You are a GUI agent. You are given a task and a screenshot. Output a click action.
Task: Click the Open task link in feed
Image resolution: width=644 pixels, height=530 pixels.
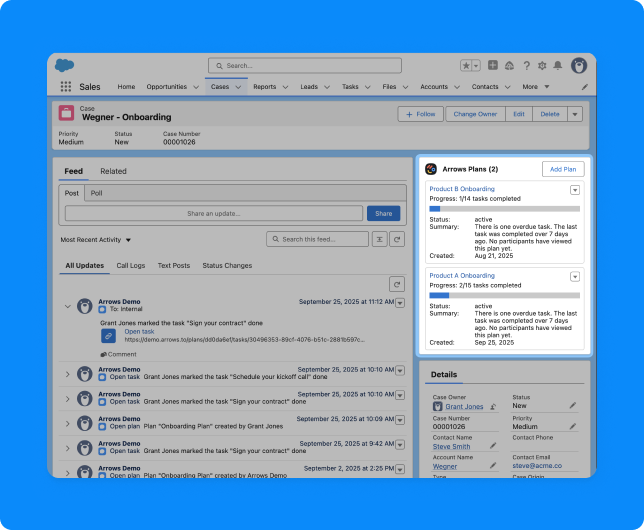tap(139, 332)
